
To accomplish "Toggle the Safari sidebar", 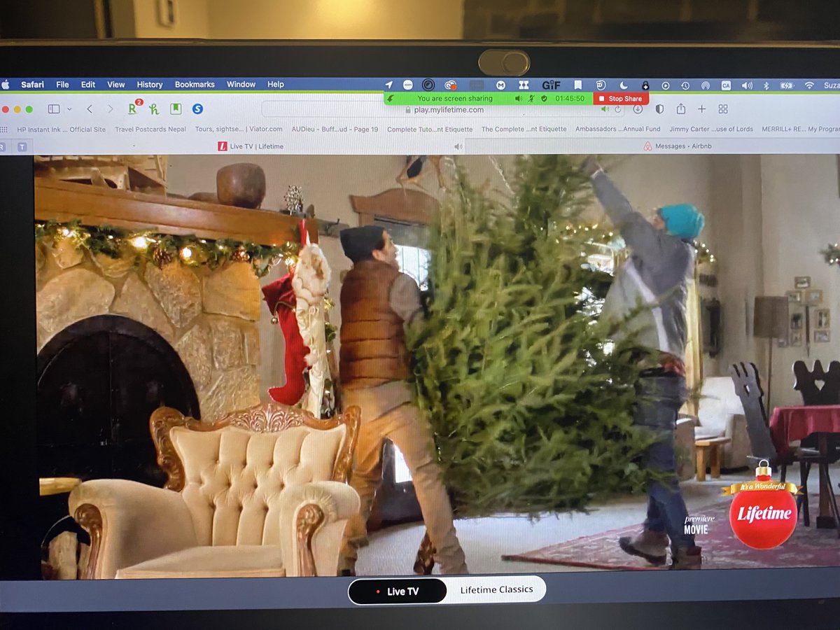I will tap(53, 108).
